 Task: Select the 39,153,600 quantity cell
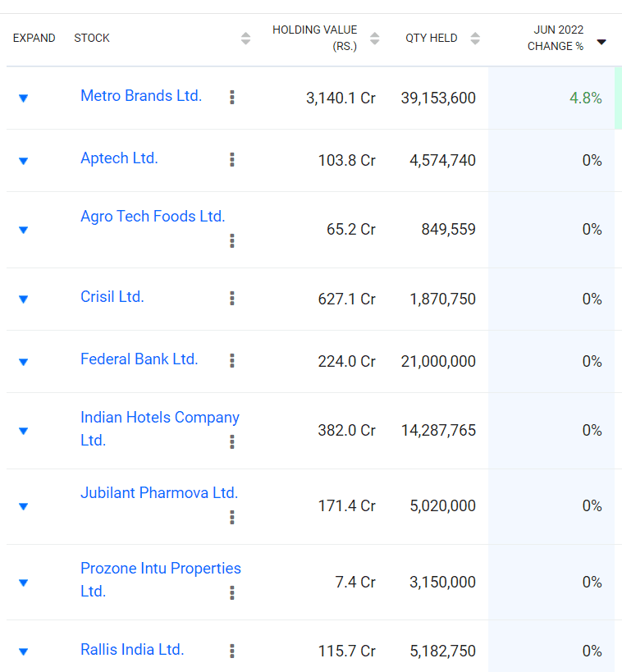tap(438, 98)
